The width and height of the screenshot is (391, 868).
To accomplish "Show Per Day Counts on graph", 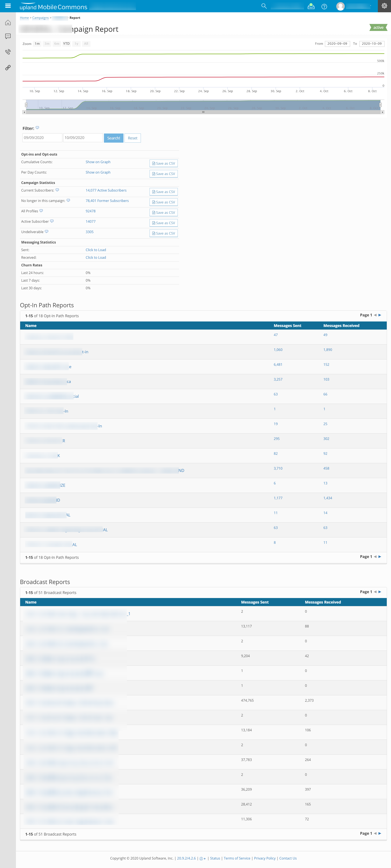I will 98,172.
